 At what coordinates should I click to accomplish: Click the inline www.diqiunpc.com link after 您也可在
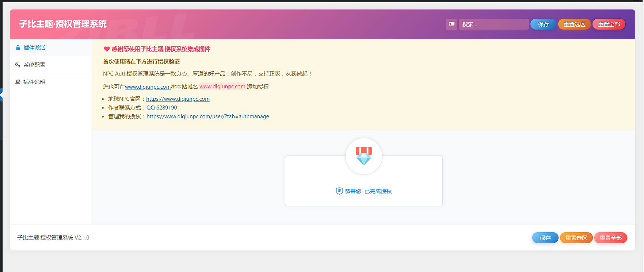[148, 87]
